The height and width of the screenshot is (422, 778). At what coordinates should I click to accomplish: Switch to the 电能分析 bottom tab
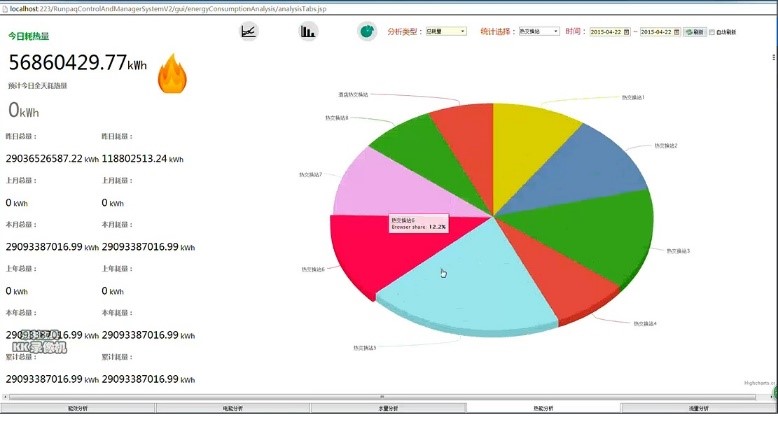pos(233,409)
